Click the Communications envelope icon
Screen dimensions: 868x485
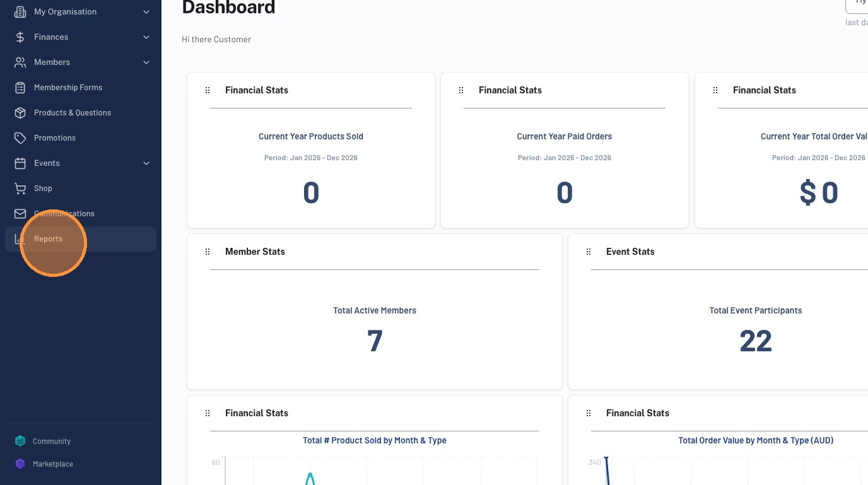click(x=20, y=214)
